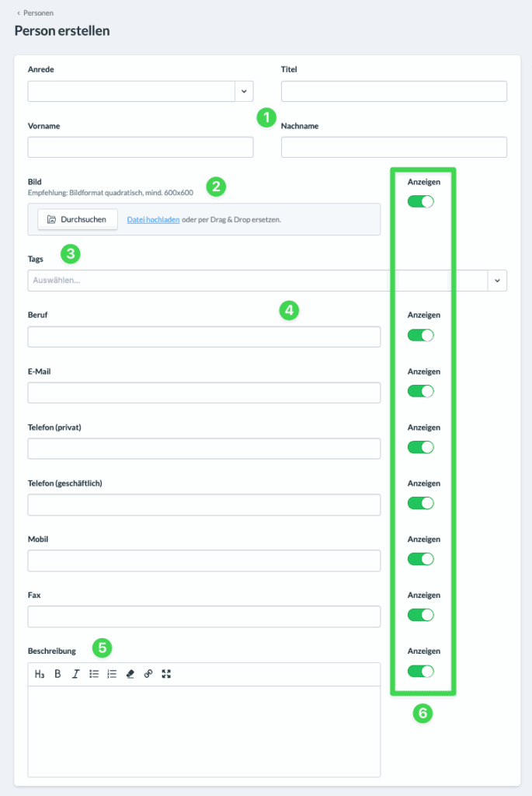Click into the Vorname input field
Screen dimensions: 532x796
(141, 147)
